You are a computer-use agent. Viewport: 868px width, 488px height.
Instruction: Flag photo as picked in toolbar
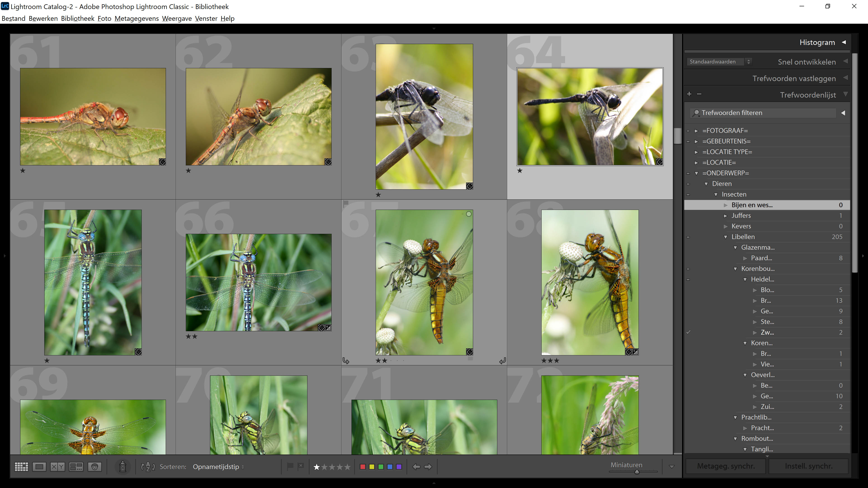coord(290,467)
